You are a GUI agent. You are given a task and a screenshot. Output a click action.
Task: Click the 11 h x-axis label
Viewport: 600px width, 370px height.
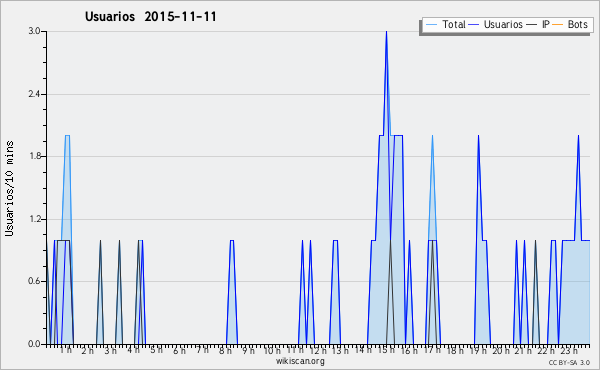295,350
